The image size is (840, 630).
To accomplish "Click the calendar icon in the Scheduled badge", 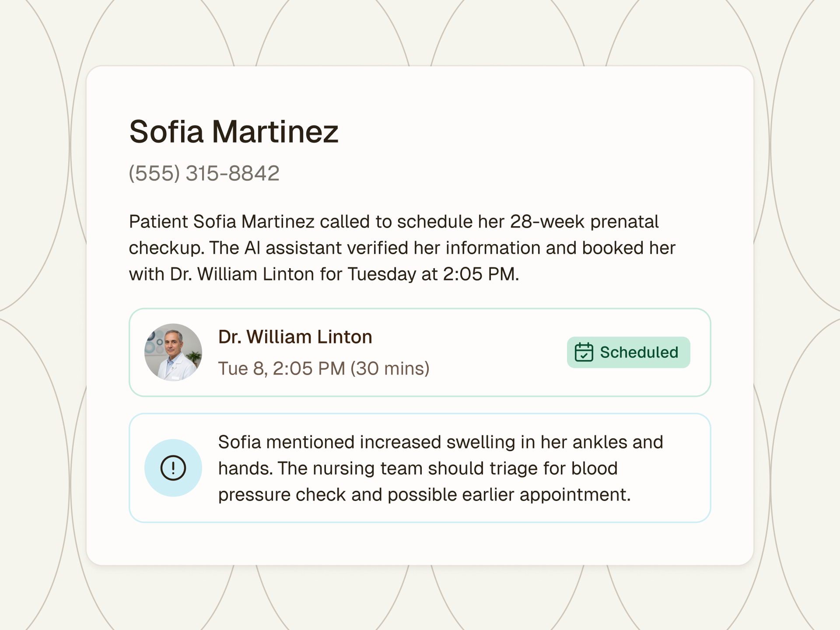I will coord(584,352).
